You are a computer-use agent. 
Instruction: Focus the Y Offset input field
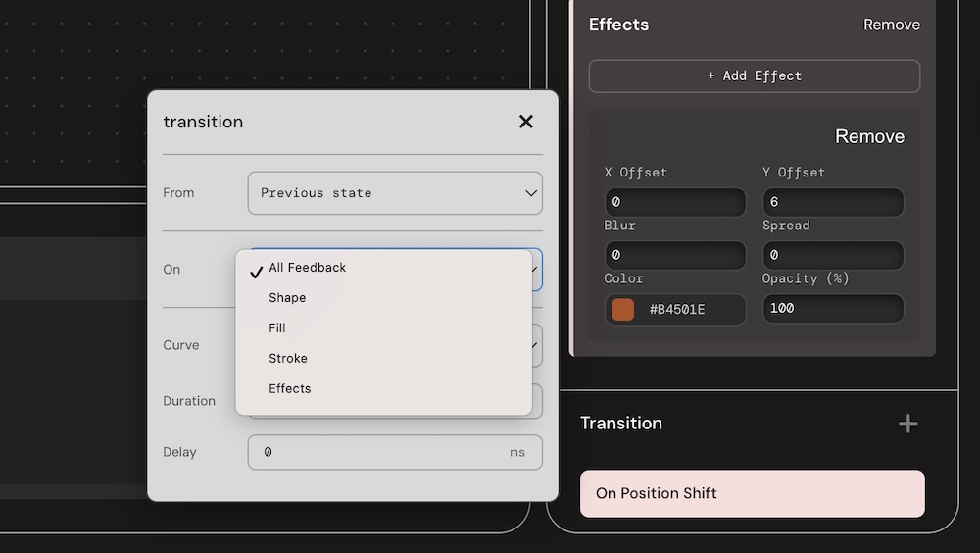click(833, 203)
